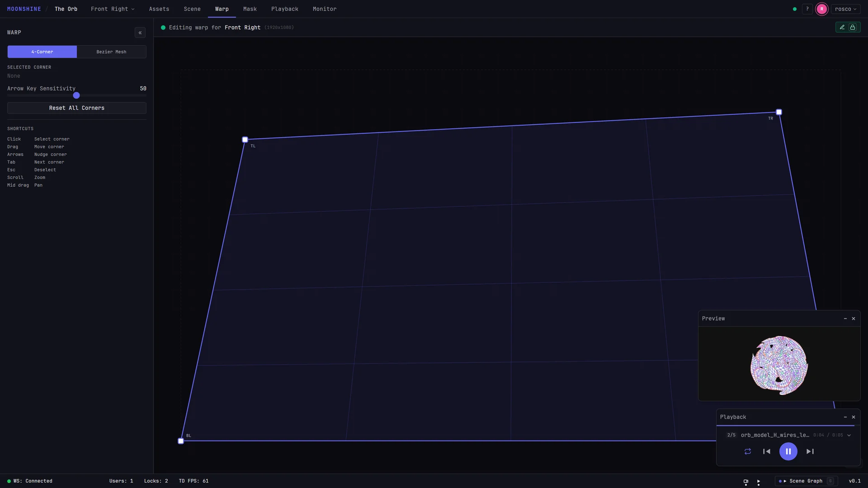Toggle loop in Playback panel
The width and height of the screenshot is (868, 488).
(748, 451)
